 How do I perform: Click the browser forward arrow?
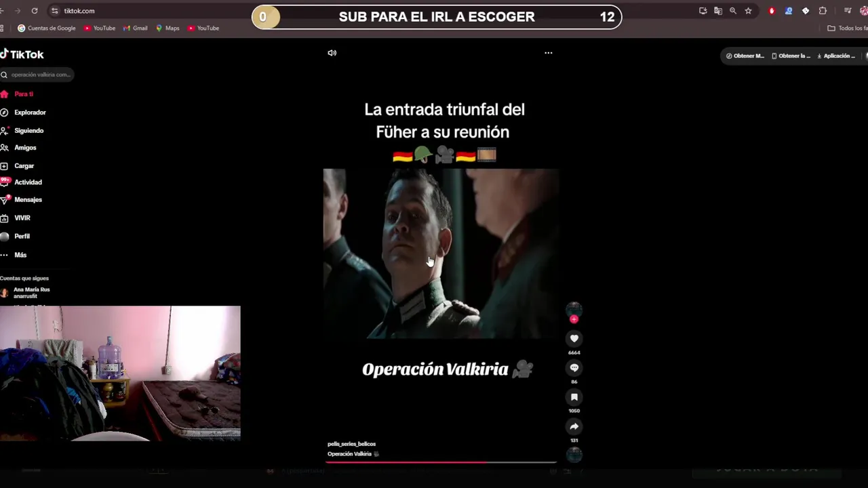pyautogui.click(x=17, y=11)
